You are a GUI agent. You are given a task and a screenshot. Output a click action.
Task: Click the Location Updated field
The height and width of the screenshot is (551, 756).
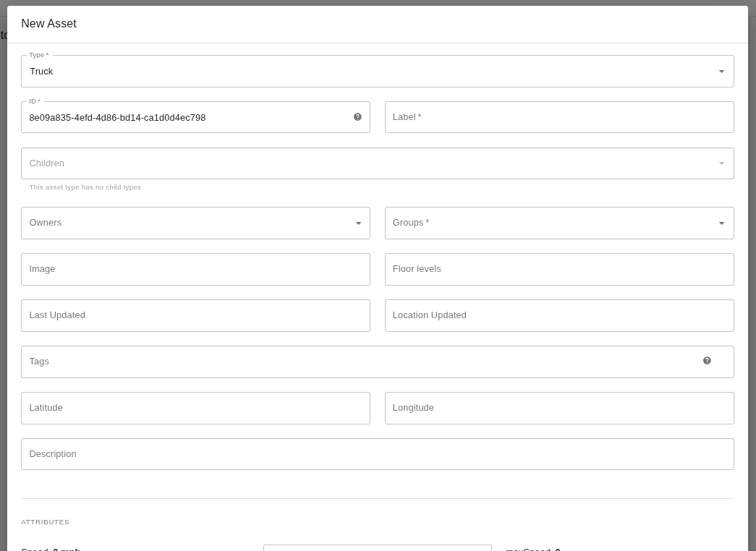click(x=558, y=315)
